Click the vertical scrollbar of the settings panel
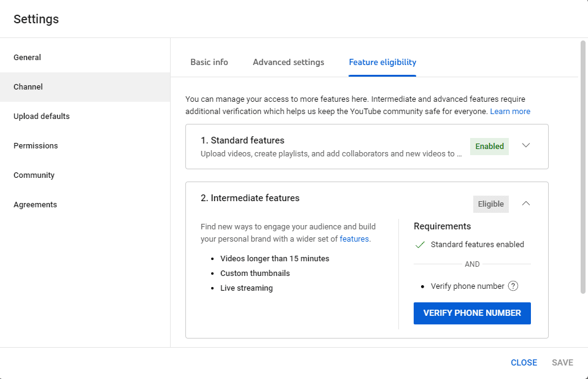The image size is (588, 379). coord(583,167)
